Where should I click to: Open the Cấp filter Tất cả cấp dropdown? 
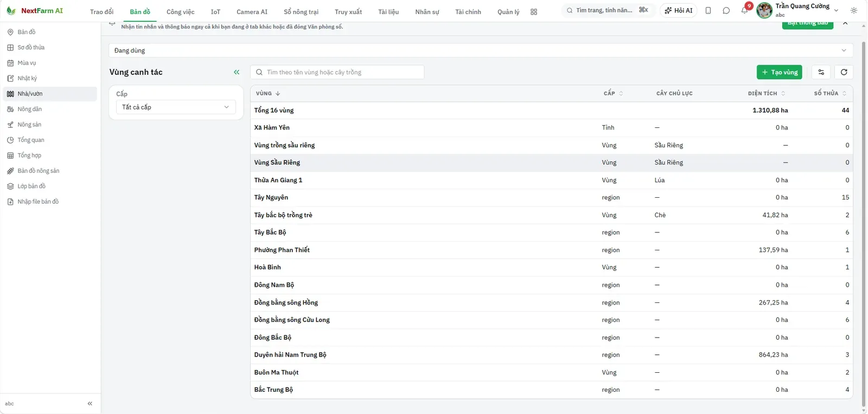176,107
